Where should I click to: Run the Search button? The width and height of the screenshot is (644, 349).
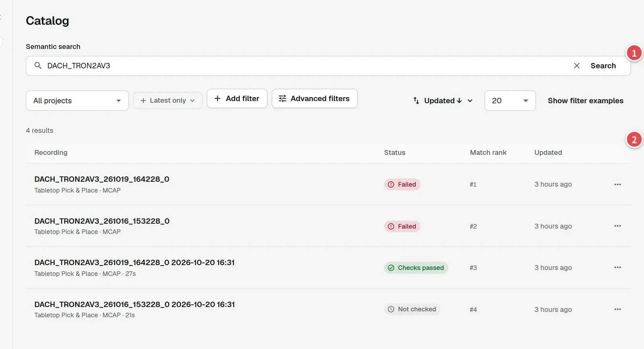pyautogui.click(x=603, y=66)
